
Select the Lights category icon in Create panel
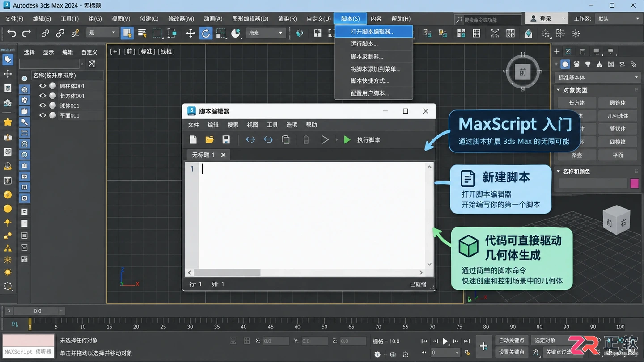588,64
